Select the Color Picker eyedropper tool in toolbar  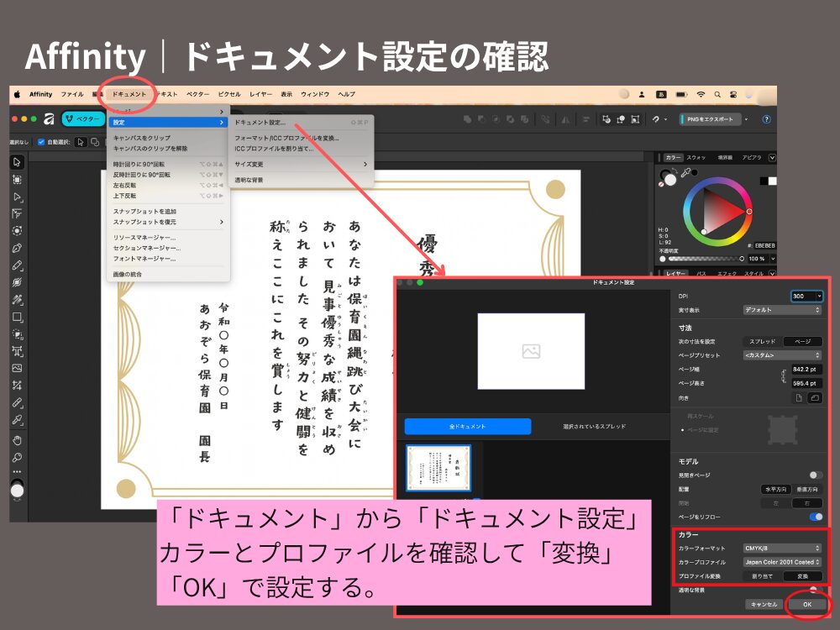click(17, 419)
